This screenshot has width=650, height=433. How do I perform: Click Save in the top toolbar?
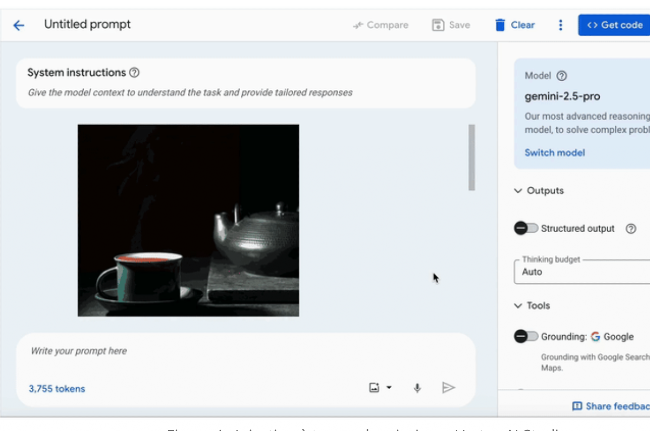pyautogui.click(x=451, y=25)
